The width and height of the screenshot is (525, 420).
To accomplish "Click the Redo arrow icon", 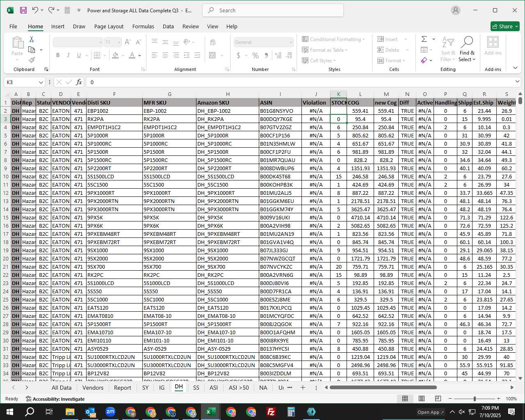I will (51, 10).
